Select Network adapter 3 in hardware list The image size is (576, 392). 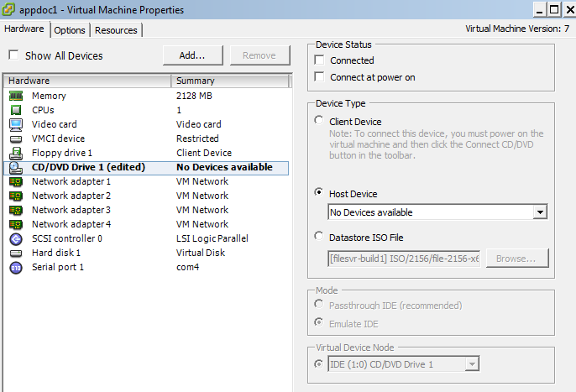(x=71, y=210)
